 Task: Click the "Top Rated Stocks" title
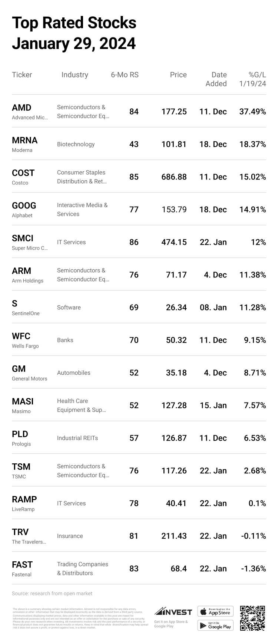74,23
